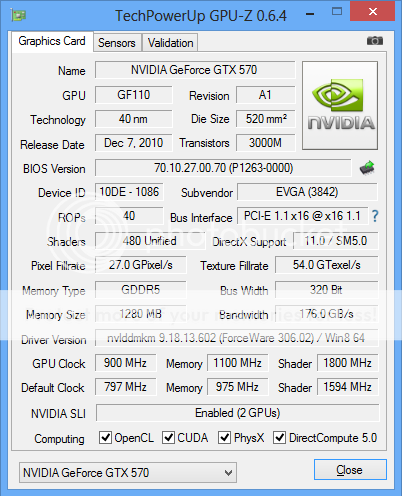
Task: Close window with red X button
Action: [373, 11]
